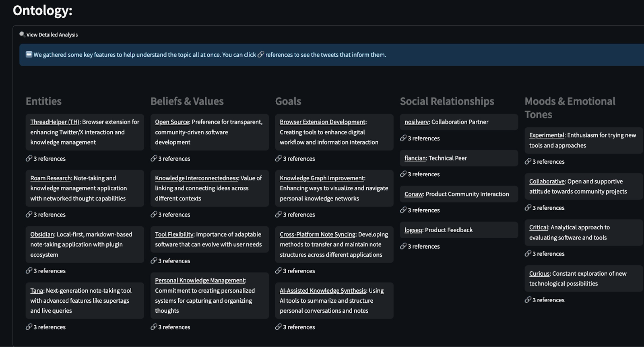
Task: Select the Conaw relationship link
Action: point(413,194)
